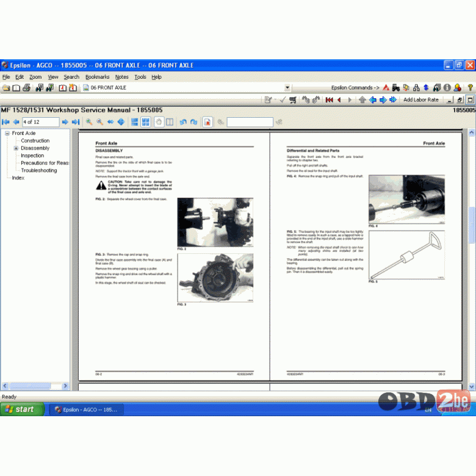Jump to last page of manual
The height and width of the screenshot is (476, 476).
[x=76, y=122]
